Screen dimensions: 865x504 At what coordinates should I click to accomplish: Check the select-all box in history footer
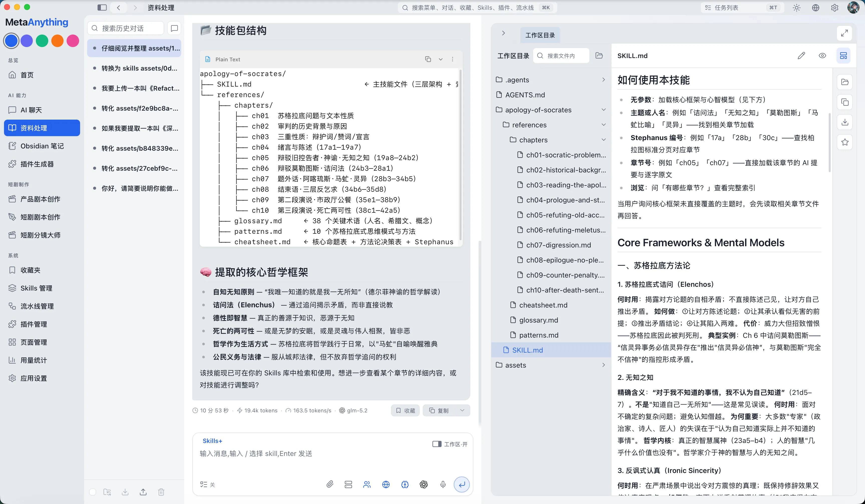pos(92,492)
